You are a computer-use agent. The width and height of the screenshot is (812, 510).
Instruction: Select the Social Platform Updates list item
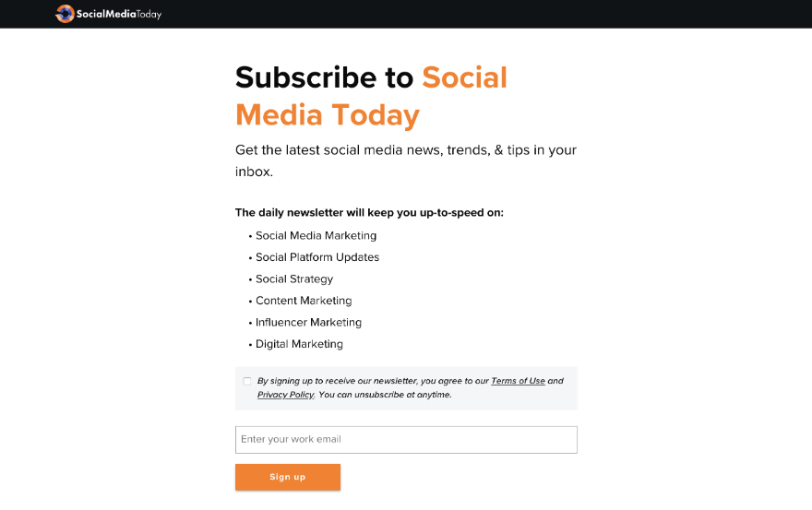317,257
